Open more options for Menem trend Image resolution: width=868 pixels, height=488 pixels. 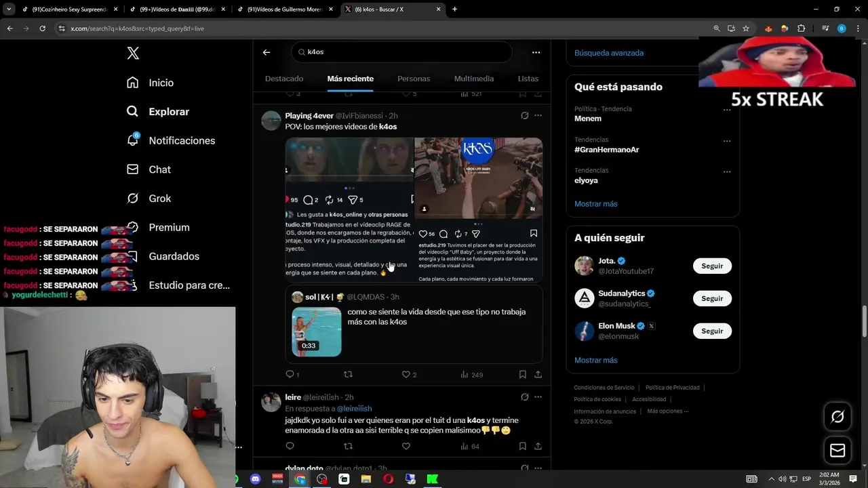(x=727, y=110)
